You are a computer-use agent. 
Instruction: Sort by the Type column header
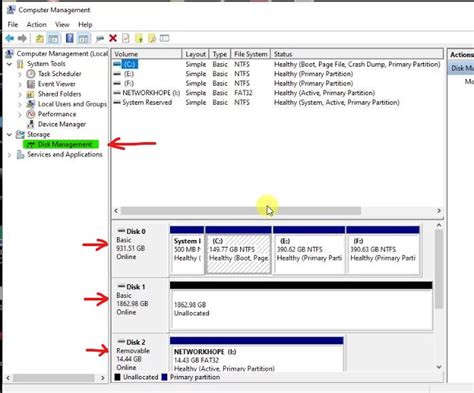pyautogui.click(x=220, y=54)
